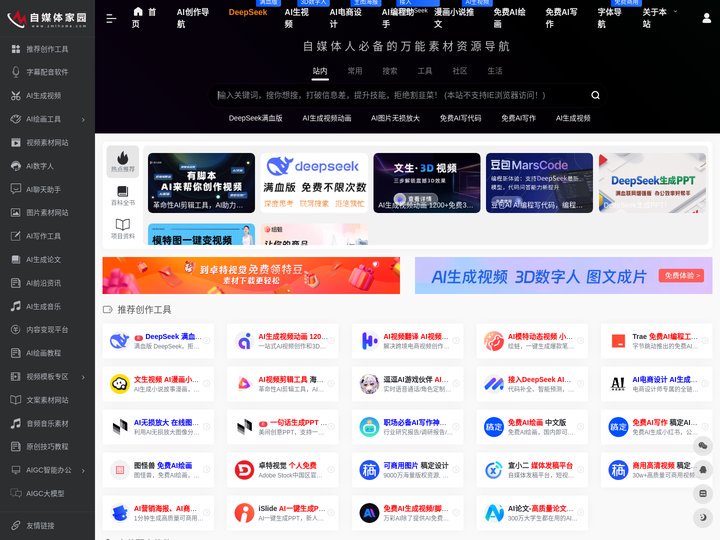Screen dimensions: 720x540
Task: Open AIGC大模型 sidebar item
Action: click(x=47, y=494)
